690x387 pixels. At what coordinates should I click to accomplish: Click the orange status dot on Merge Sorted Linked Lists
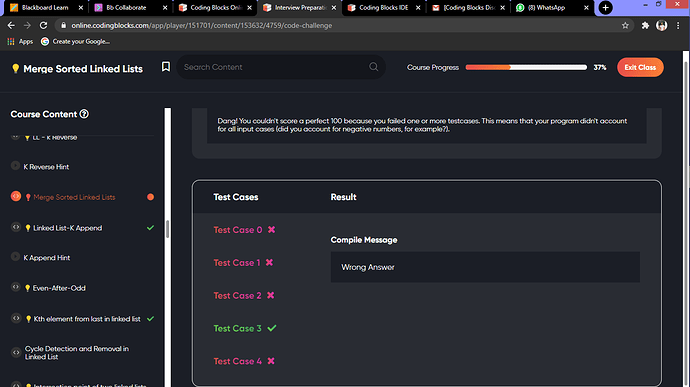(x=150, y=197)
